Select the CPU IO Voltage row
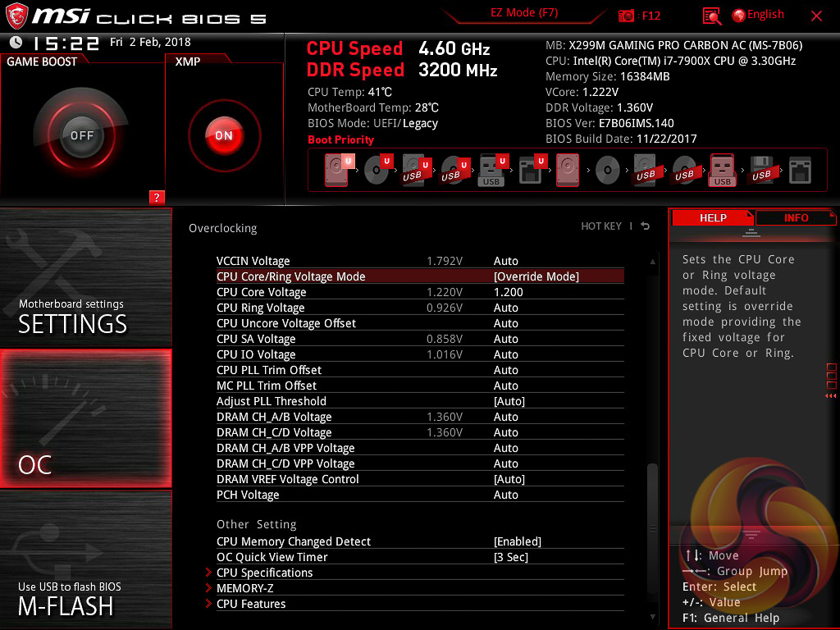The width and height of the screenshot is (840, 630). [420, 354]
